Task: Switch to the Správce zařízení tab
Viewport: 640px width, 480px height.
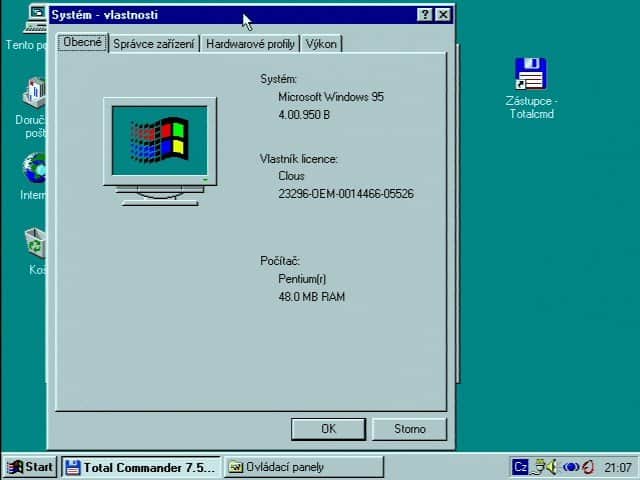Action: (153, 44)
